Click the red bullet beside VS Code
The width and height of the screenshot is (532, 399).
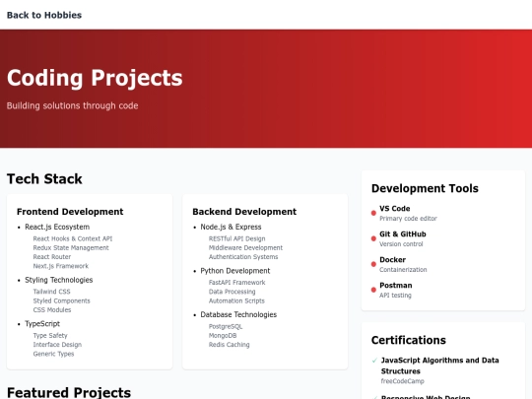(373, 213)
